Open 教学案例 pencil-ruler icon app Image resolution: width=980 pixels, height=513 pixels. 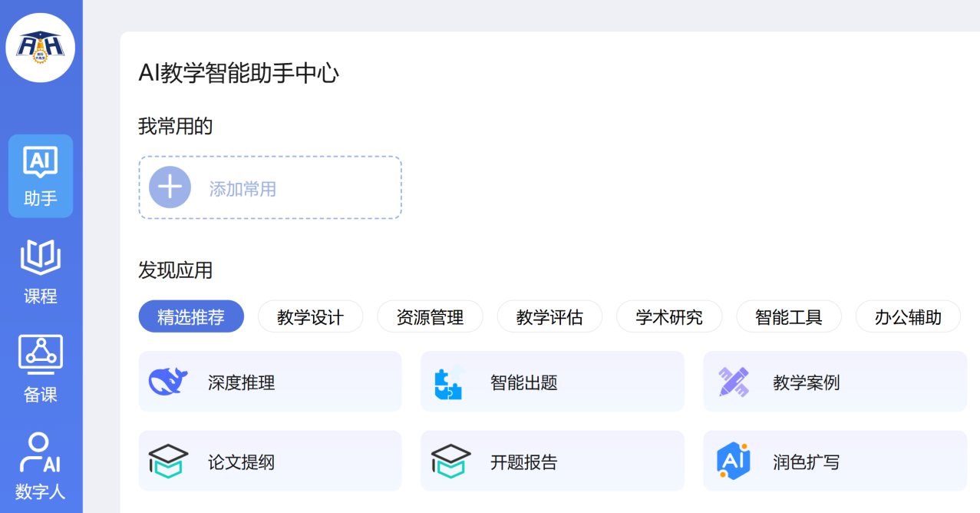point(733,382)
